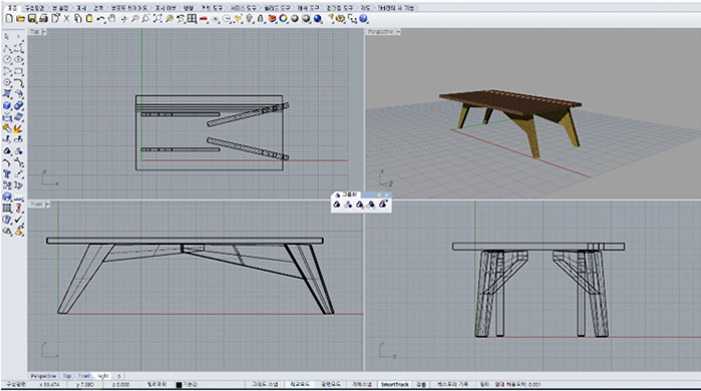701x391 pixels.
Task: Click the Undo arrow icon
Action: pyautogui.click(x=101, y=18)
